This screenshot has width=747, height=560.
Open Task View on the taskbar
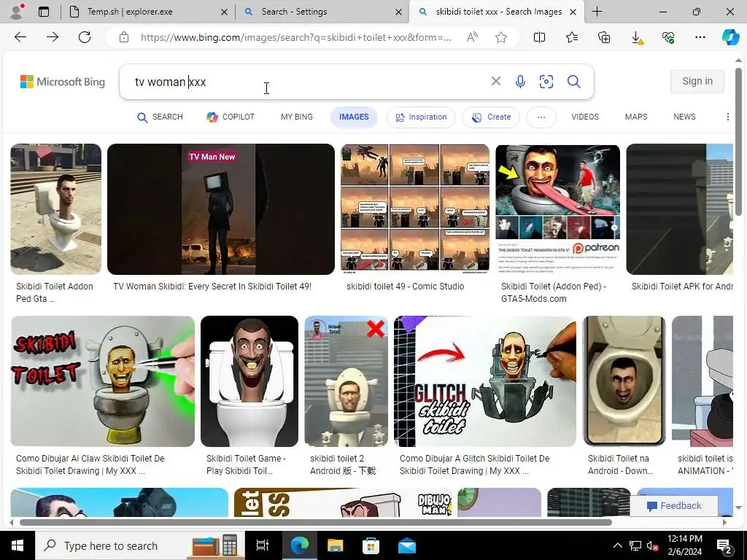(x=263, y=545)
